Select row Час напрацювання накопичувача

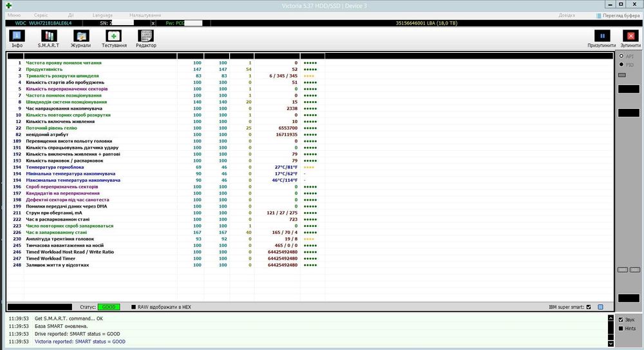310,108
